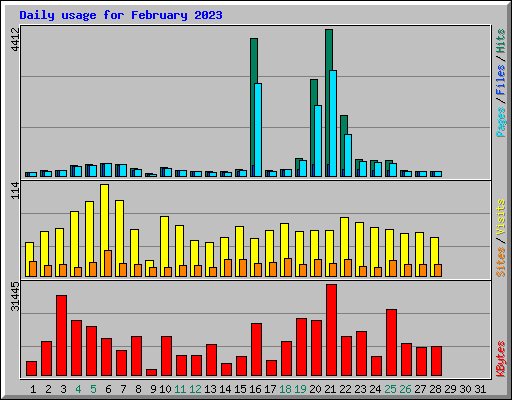This screenshot has height=400, width=512.
Task: Click green weekend day label 4
Action: coord(78,389)
